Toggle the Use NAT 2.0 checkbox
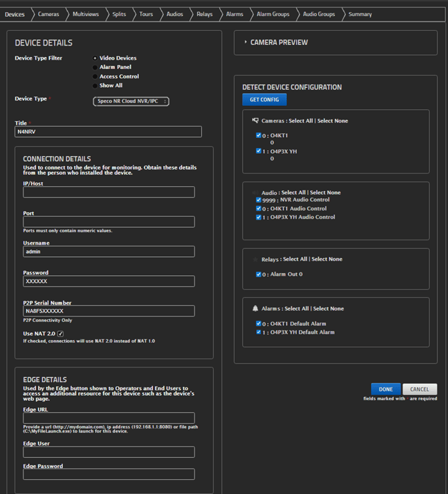This screenshot has height=494, width=448. tap(60, 333)
